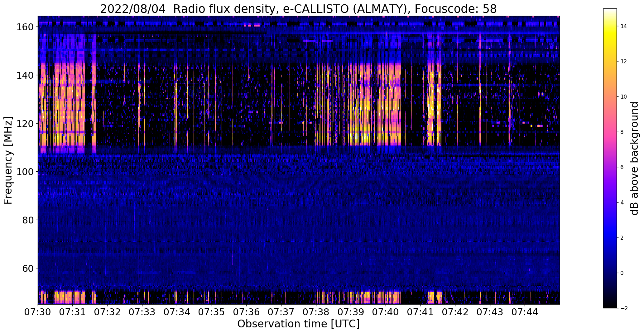Select the 07:36 time tick label
The image size is (644, 333).
pyautogui.click(x=247, y=312)
